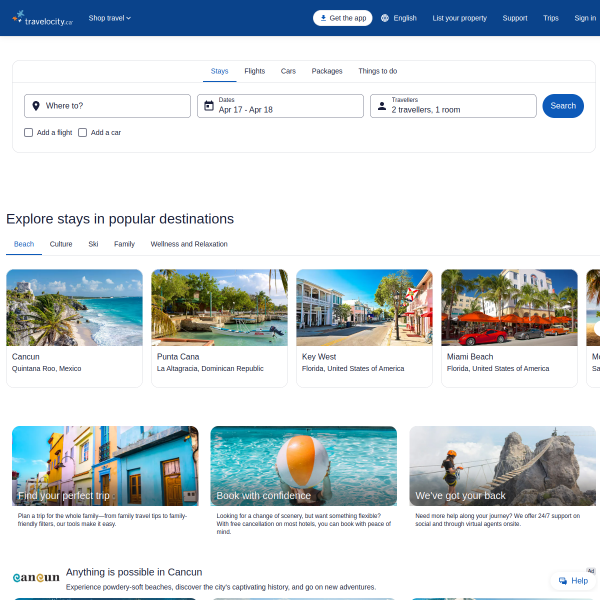Switch to the Cars tab

(288, 71)
